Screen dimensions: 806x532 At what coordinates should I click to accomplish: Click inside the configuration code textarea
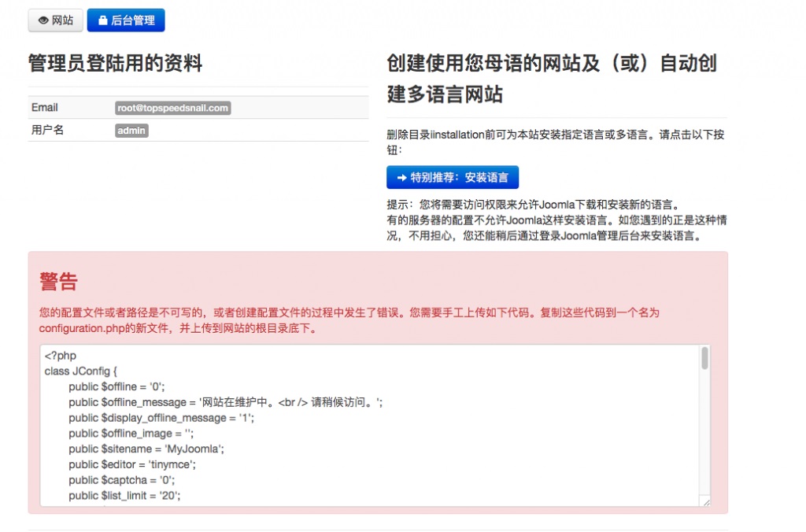369,426
